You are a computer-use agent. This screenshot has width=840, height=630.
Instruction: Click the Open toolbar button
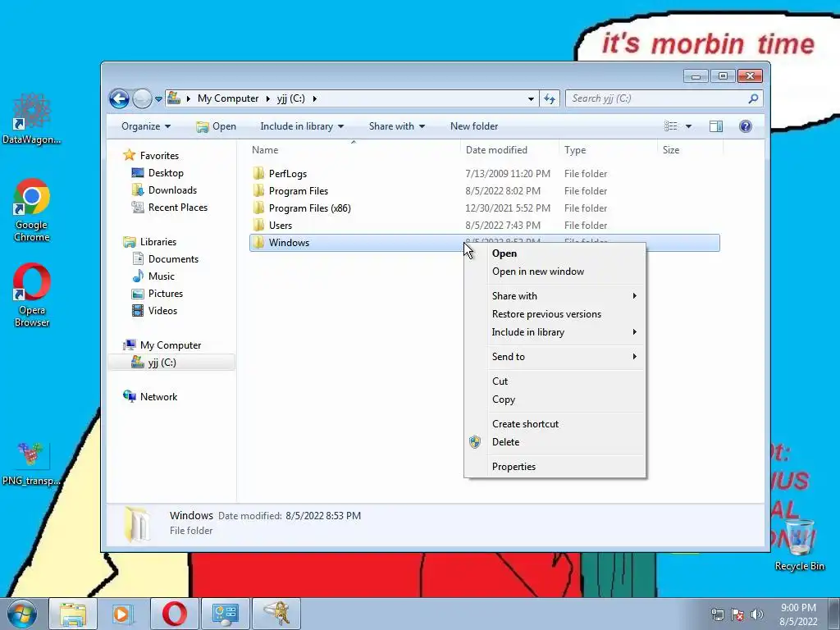[216, 126]
